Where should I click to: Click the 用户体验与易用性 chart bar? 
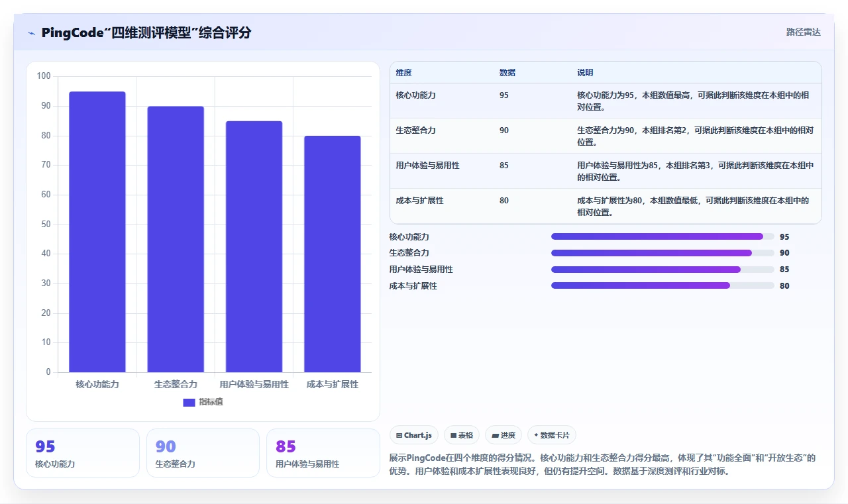(254, 246)
